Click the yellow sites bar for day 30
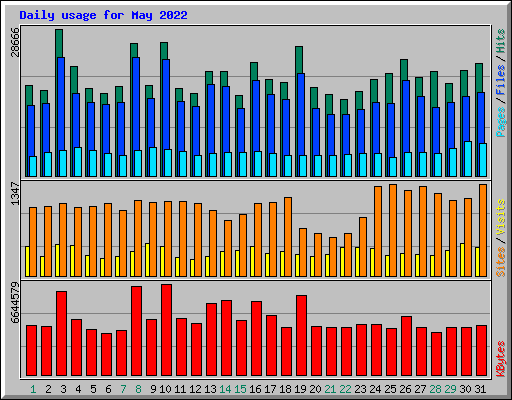This screenshot has width=512, height=400. pos(462,260)
